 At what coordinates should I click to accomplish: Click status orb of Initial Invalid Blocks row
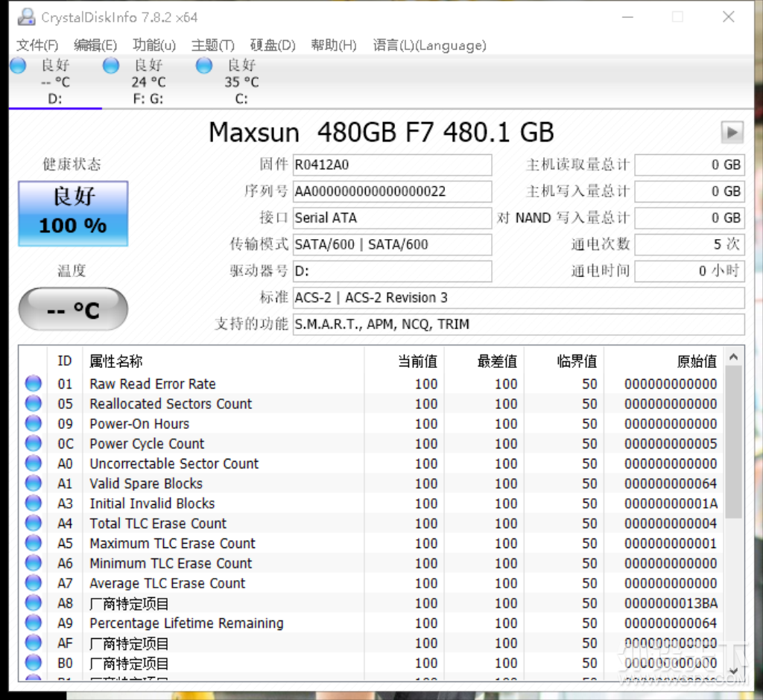pyautogui.click(x=33, y=503)
